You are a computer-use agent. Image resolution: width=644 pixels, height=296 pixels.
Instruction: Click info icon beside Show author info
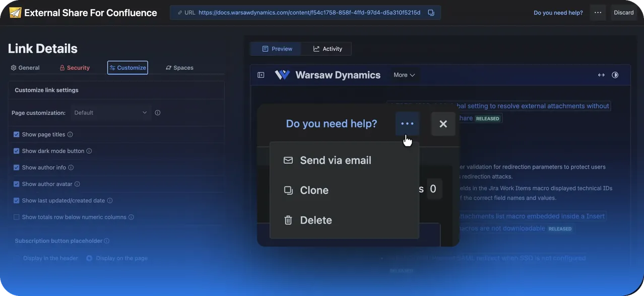tap(71, 168)
